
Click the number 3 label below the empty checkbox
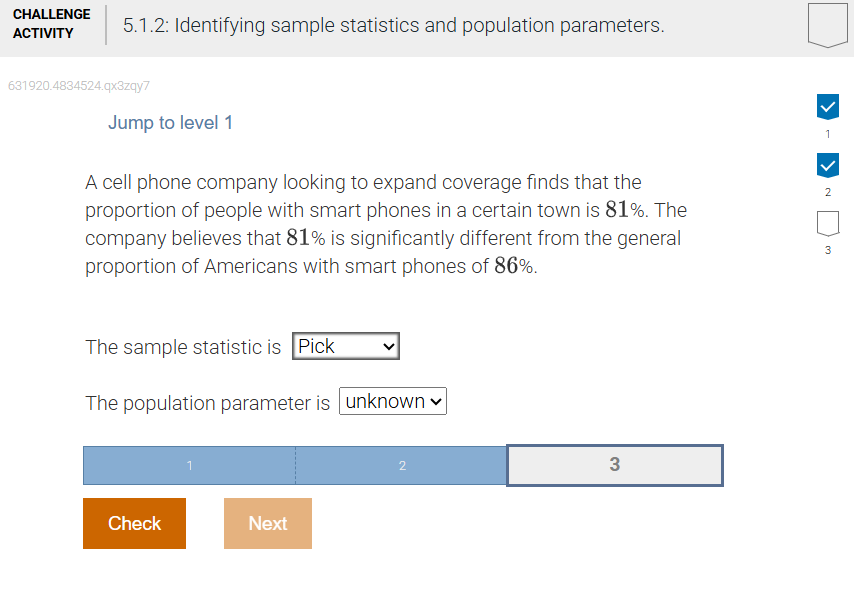click(827, 249)
